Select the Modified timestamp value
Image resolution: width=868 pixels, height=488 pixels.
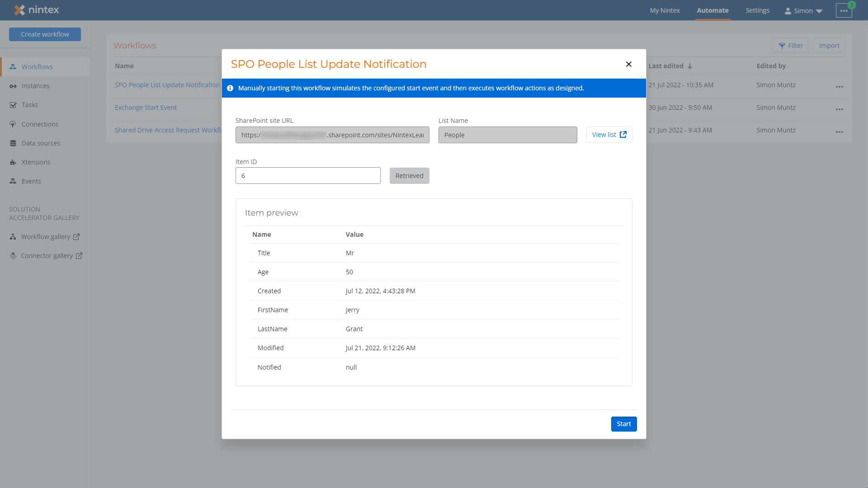[x=380, y=348]
